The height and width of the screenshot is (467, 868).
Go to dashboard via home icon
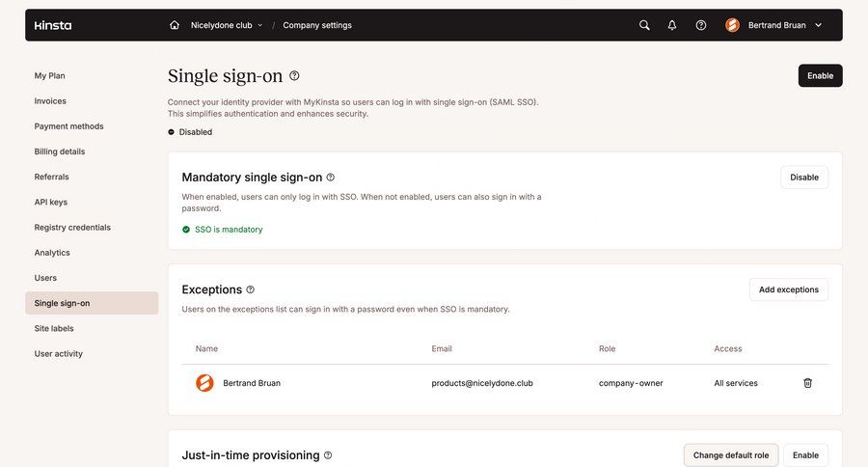coord(175,25)
